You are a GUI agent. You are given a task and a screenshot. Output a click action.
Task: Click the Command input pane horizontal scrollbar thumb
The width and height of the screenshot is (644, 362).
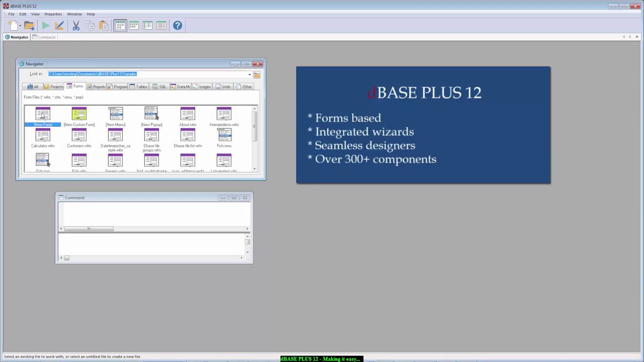click(89, 229)
